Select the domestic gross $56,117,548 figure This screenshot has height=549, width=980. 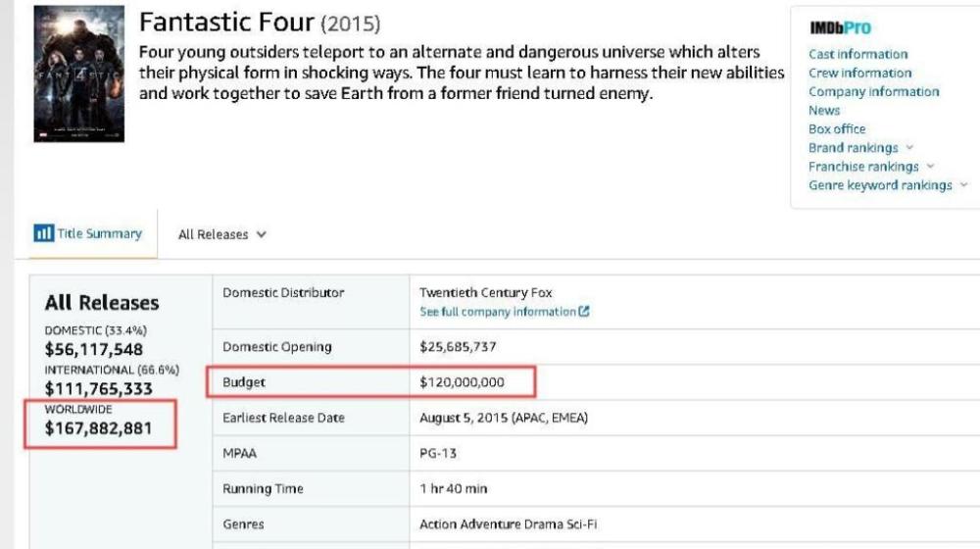tap(94, 350)
